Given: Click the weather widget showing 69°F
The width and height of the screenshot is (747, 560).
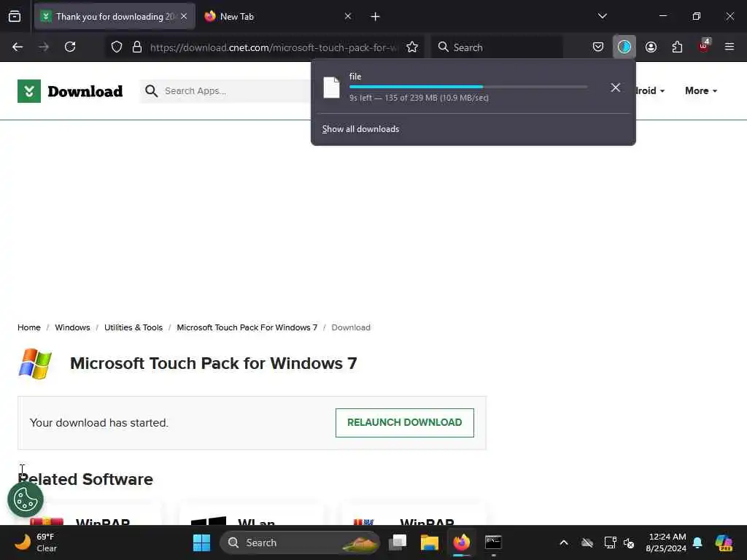Looking at the screenshot, I should (36, 542).
